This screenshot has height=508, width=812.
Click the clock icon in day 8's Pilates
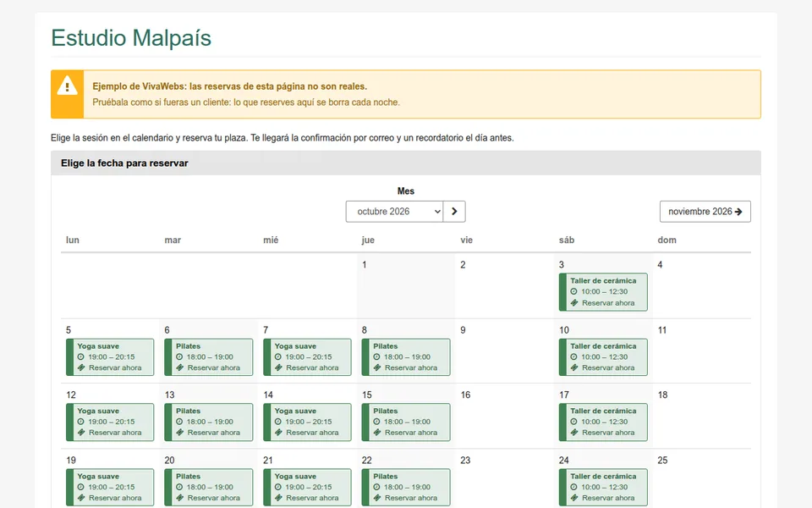pos(376,356)
